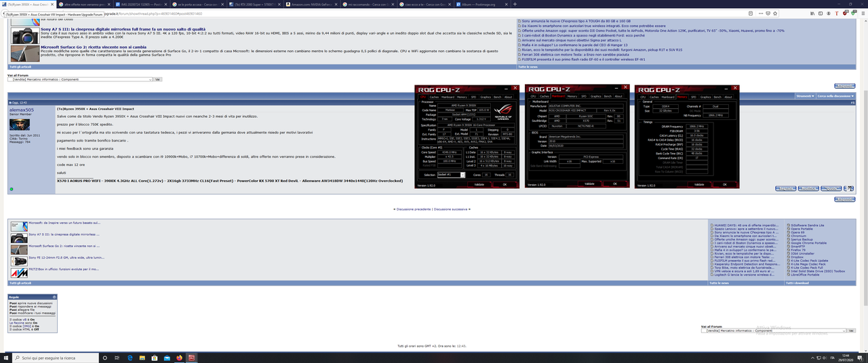Click the upper Rispondi reply button
868x363 pixels.
tap(845, 86)
